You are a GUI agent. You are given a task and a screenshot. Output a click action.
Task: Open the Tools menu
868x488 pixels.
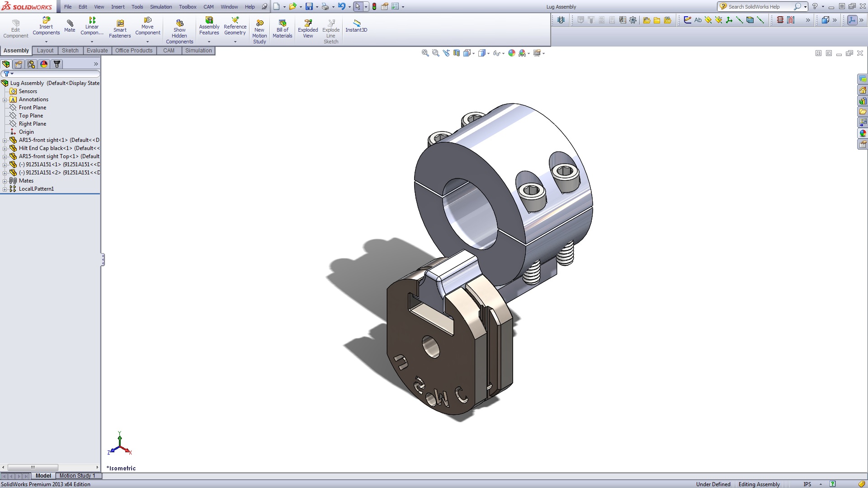point(137,7)
